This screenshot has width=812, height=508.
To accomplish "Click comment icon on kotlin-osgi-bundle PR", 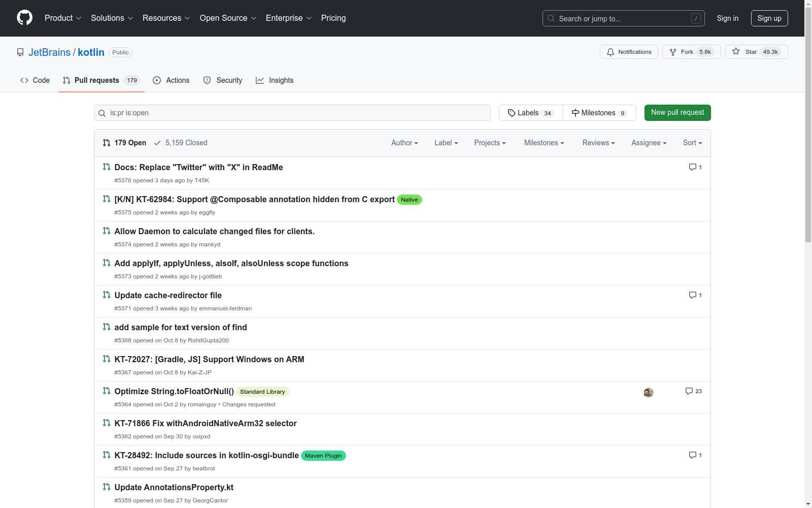I will pyautogui.click(x=692, y=455).
